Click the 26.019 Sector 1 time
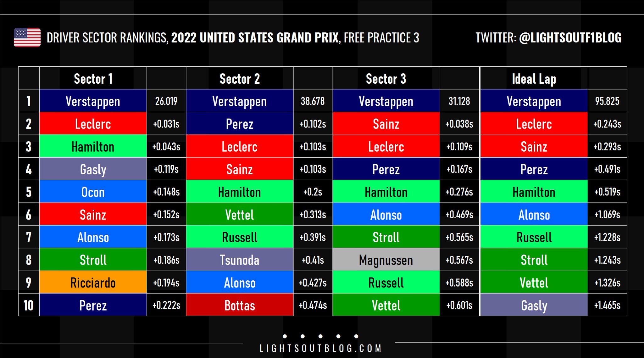 click(166, 101)
